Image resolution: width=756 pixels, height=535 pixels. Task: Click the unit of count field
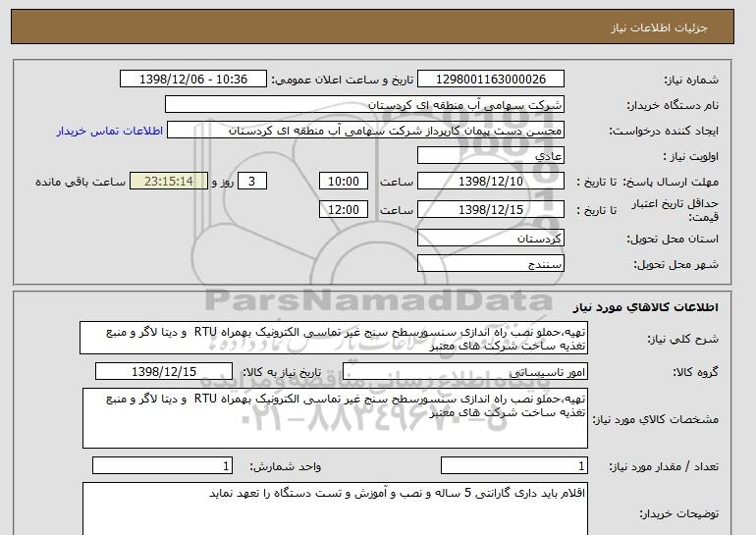click(162, 465)
